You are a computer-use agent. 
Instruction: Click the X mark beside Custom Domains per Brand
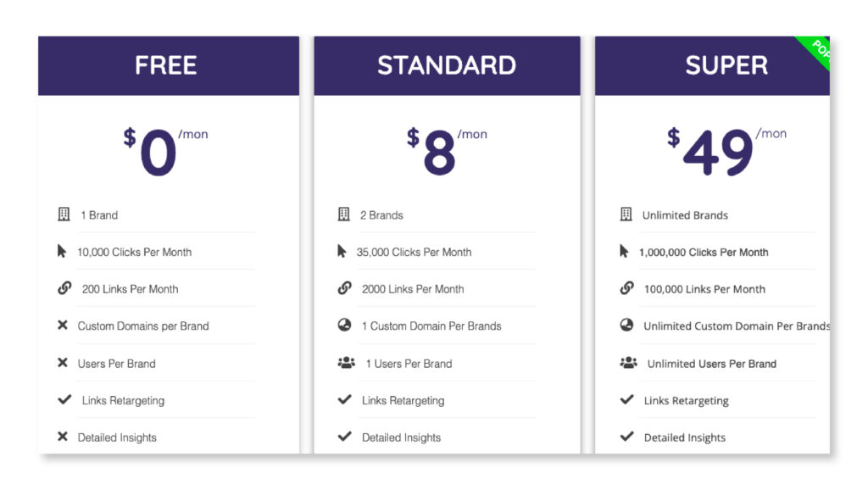[x=63, y=326]
